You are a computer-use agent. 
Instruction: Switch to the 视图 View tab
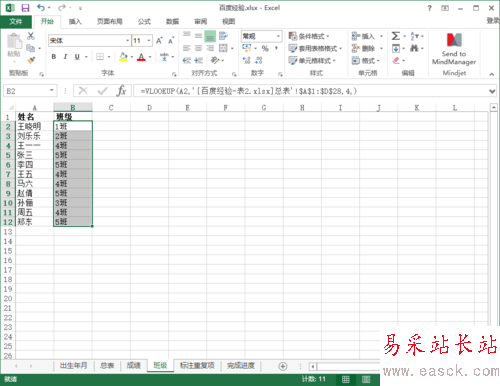tap(228, 22)
